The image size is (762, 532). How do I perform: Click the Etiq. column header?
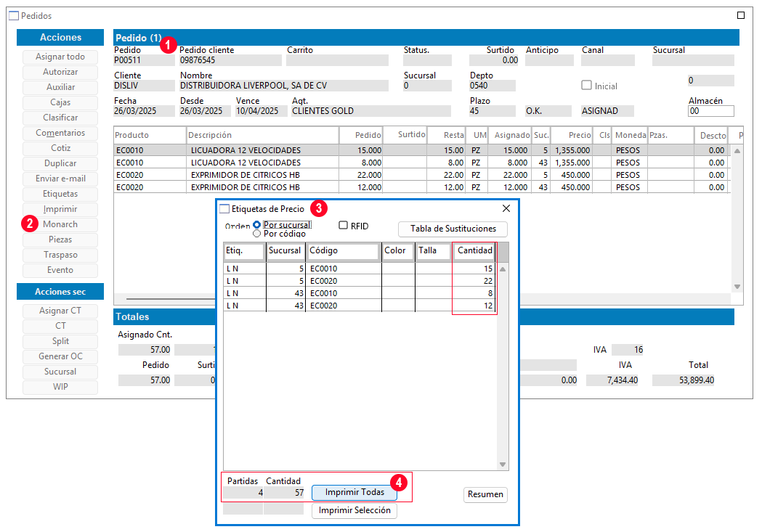(x=245, y=251)
